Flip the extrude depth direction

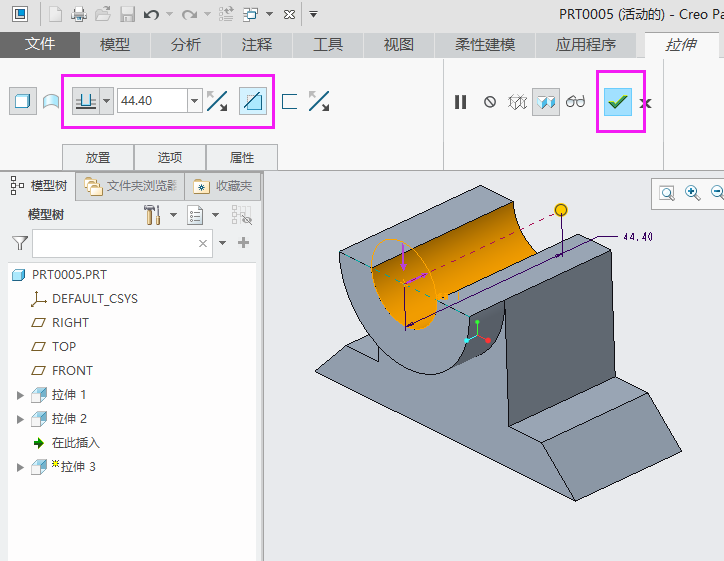pyautogui.click(x=217, y=101)
